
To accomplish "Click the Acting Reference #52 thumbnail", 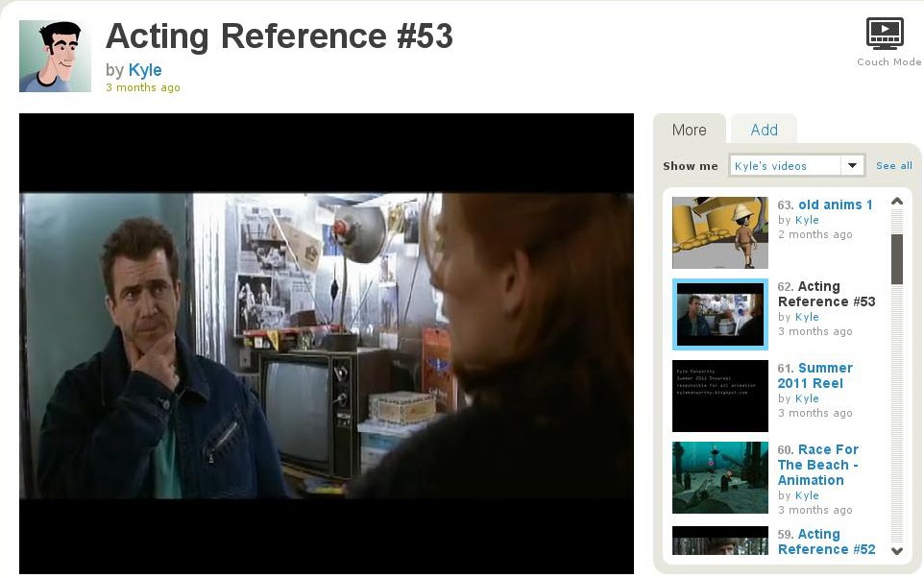I will (720, 541).
